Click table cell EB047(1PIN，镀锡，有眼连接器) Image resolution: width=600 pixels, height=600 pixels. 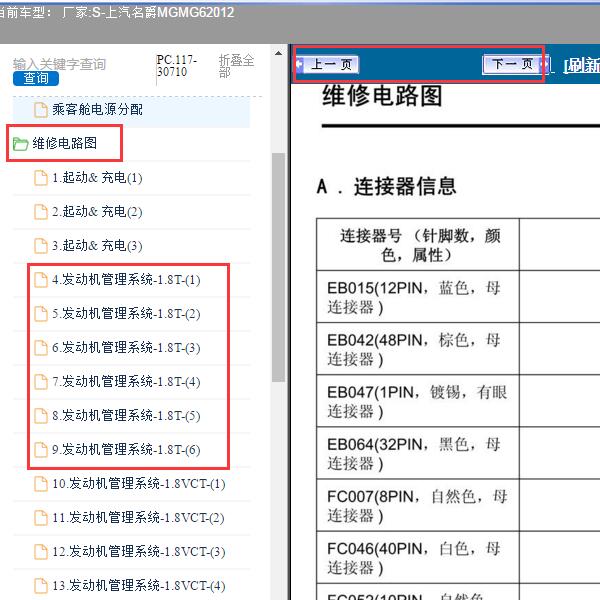point(417,401)
